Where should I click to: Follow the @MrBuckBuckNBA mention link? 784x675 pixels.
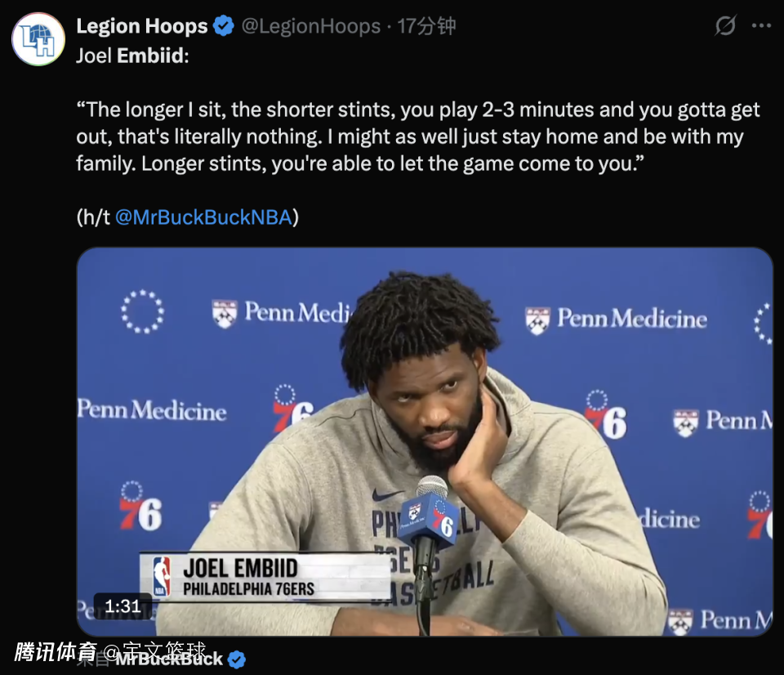(x=203, y=217)
